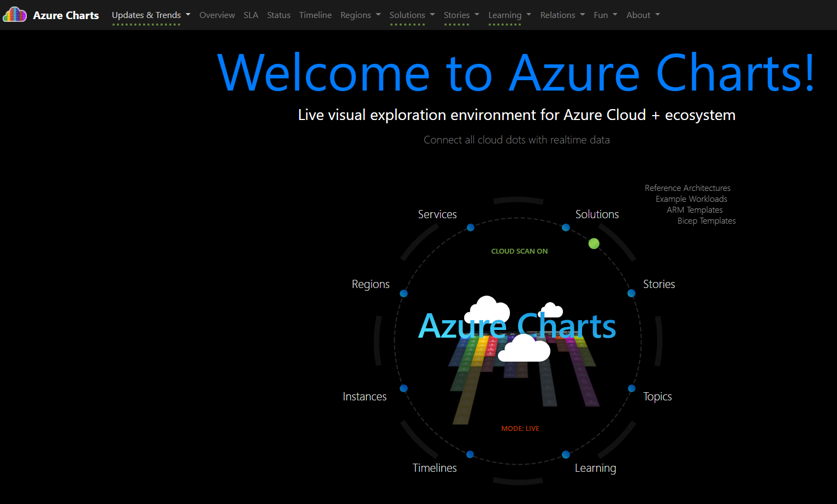This screenshot has height=504, width=837.
Task: Open the Reference Architectures link
Action: tap(687, 188)
